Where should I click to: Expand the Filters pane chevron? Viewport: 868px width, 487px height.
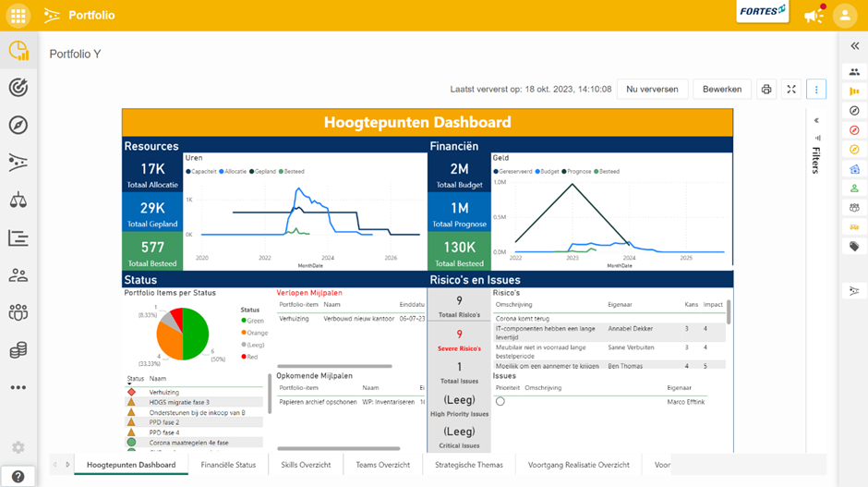coord(816,120)
